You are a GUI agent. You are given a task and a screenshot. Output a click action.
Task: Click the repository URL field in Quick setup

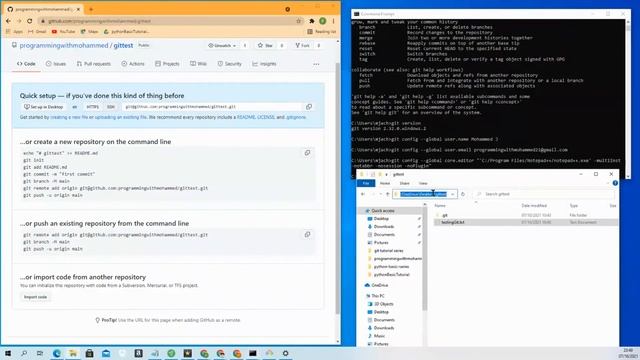coord(212,107)
